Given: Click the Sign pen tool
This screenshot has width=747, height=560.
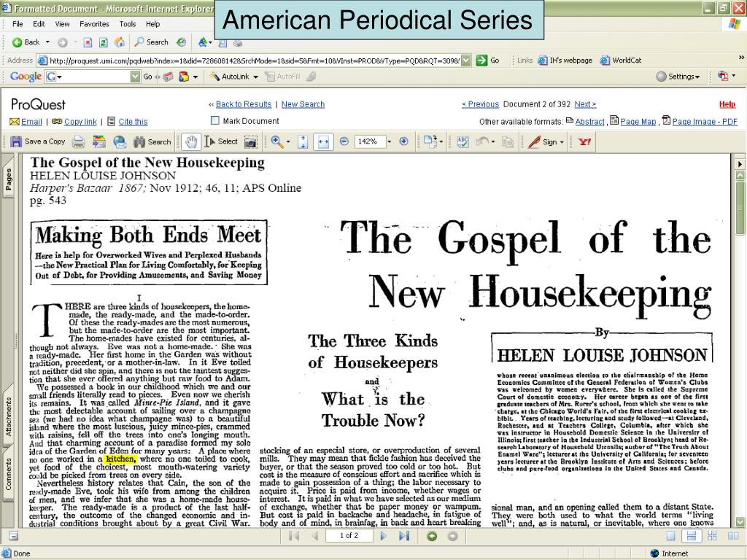Looking at the screenshot, I should point(543,141).
